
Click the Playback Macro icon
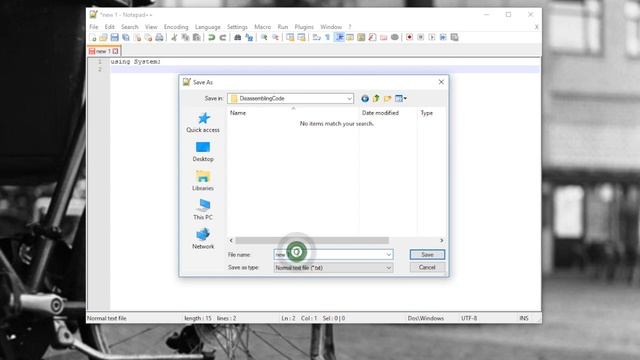pyautogui.click(x=432, y=38)
